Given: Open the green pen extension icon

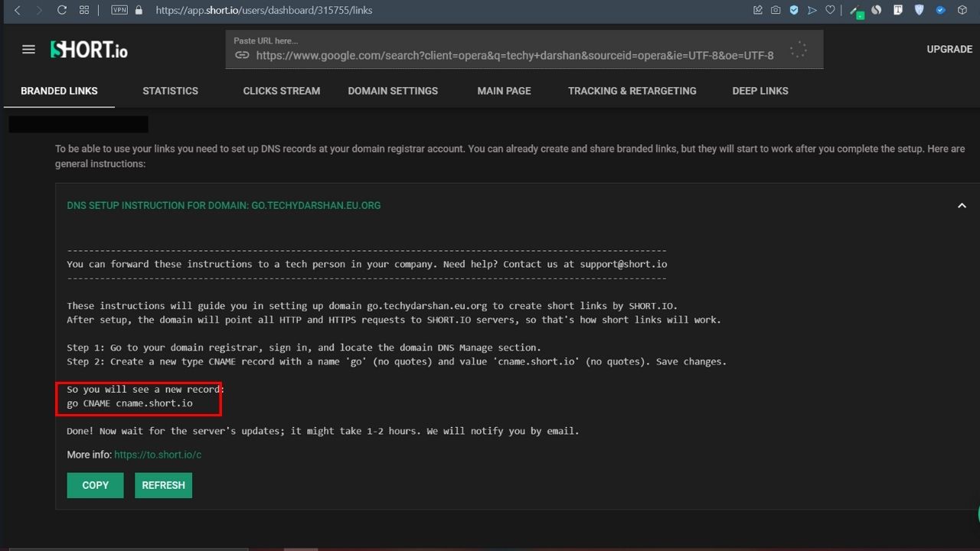Looking at the screenshot, I should 857,11.
